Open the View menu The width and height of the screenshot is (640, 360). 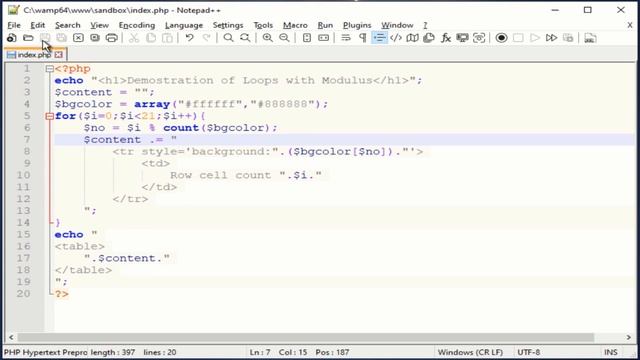point(99,25)
